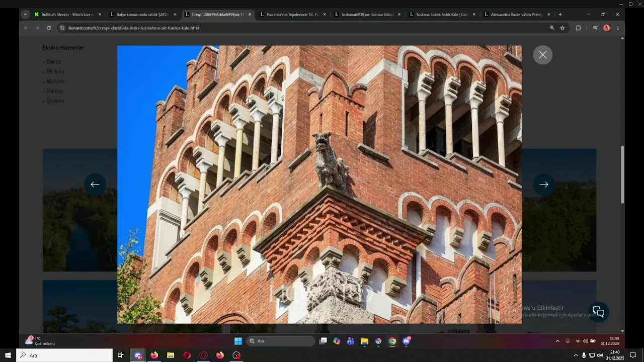Viewport: 644px width, 362px height.
Task: Click the Şömine list item
Action: pyautogui.click(x=55, y=101)
